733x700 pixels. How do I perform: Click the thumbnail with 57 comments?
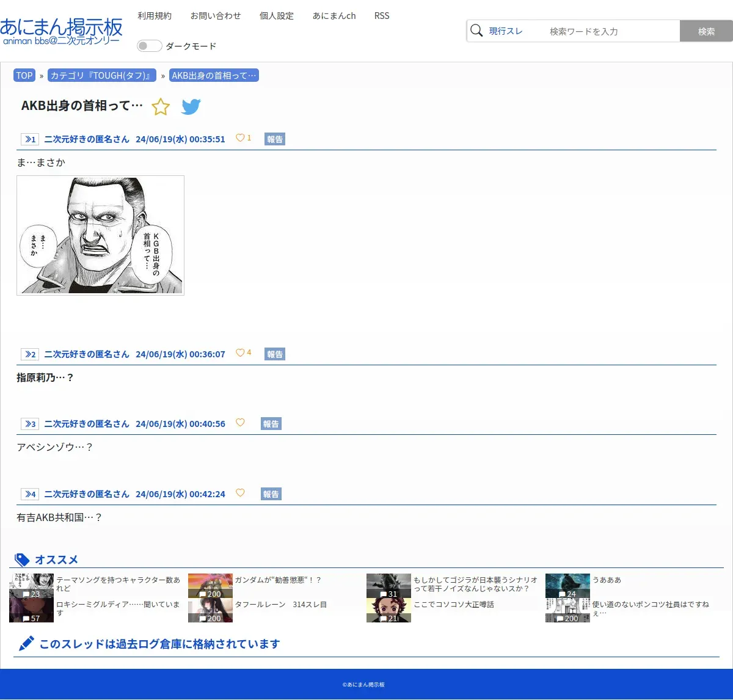point(31,610)
